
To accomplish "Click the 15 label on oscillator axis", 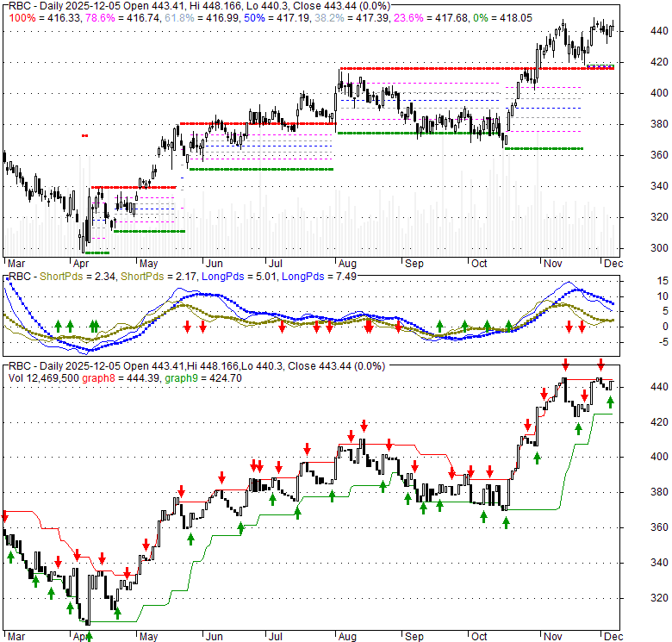I will pos(663,281).
